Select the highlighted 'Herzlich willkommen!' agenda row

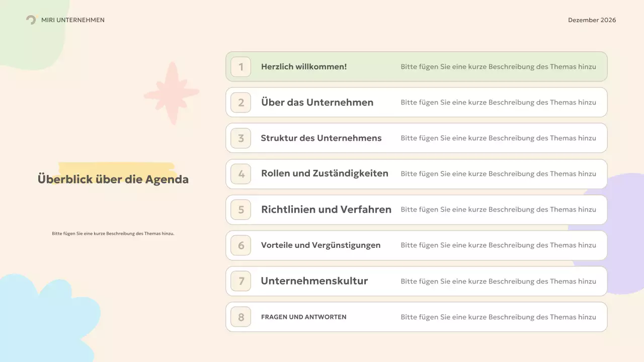(x=416, y=66)
